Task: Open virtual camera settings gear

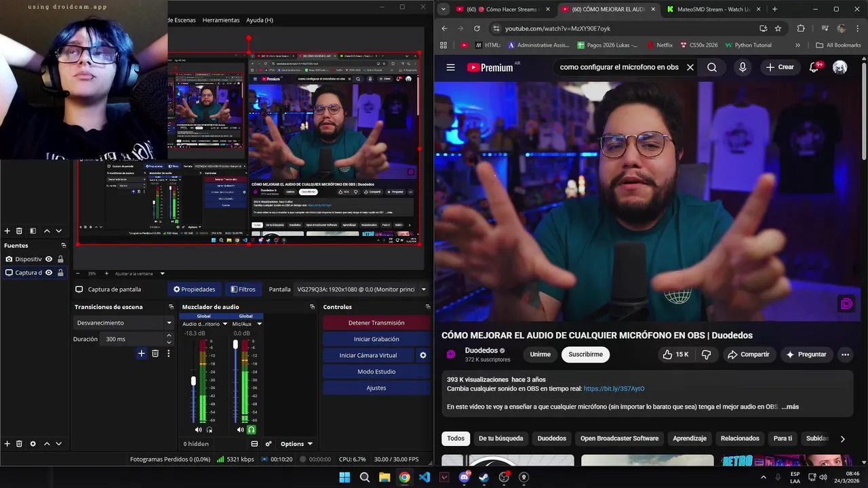Action: click(x=423, y=355)
